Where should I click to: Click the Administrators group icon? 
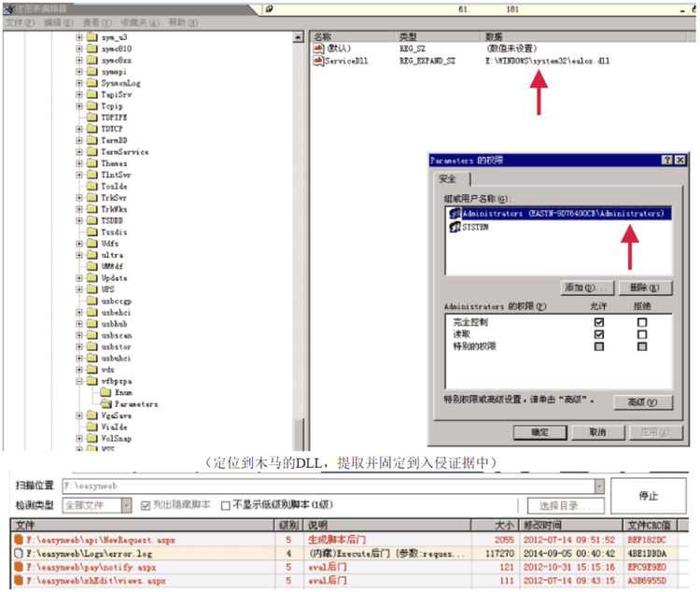(455, 214)
